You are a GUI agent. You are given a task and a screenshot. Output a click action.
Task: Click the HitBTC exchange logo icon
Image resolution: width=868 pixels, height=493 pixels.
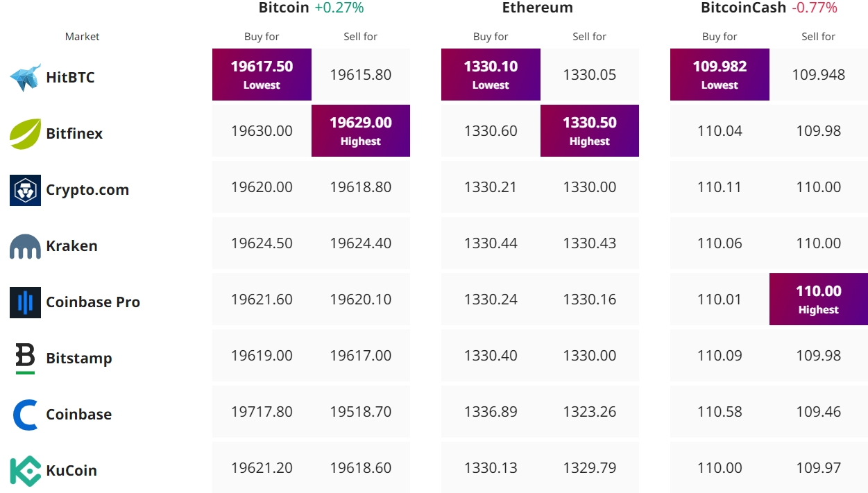[26, 78]
